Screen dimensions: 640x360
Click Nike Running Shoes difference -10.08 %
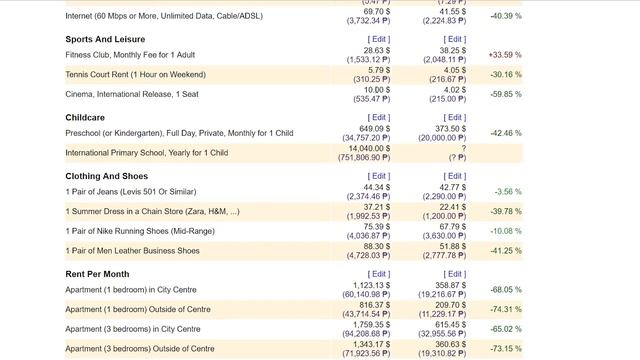click(506, 231)
